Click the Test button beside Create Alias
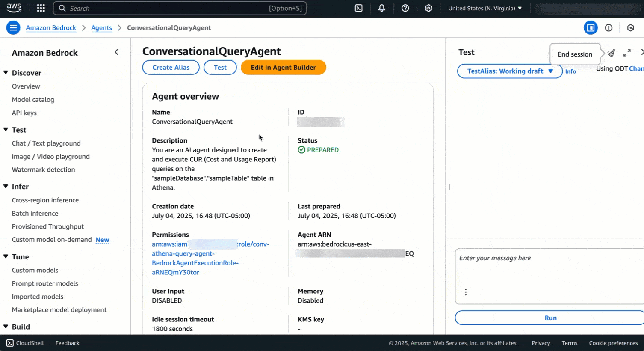 point(220,68)
